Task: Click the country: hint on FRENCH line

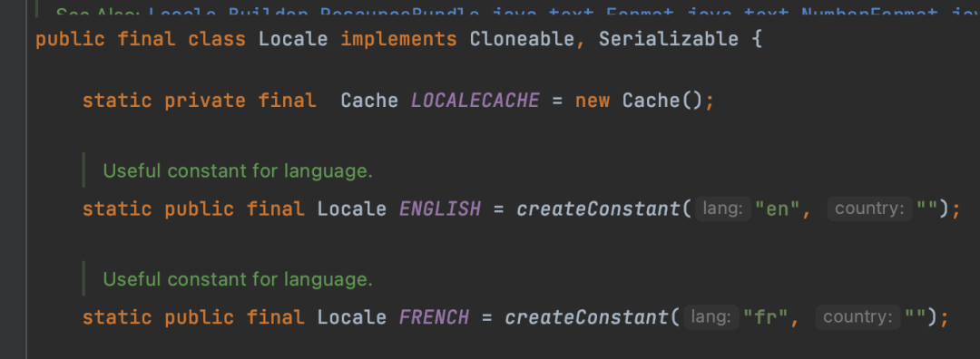Action: (x=857, y=317)
